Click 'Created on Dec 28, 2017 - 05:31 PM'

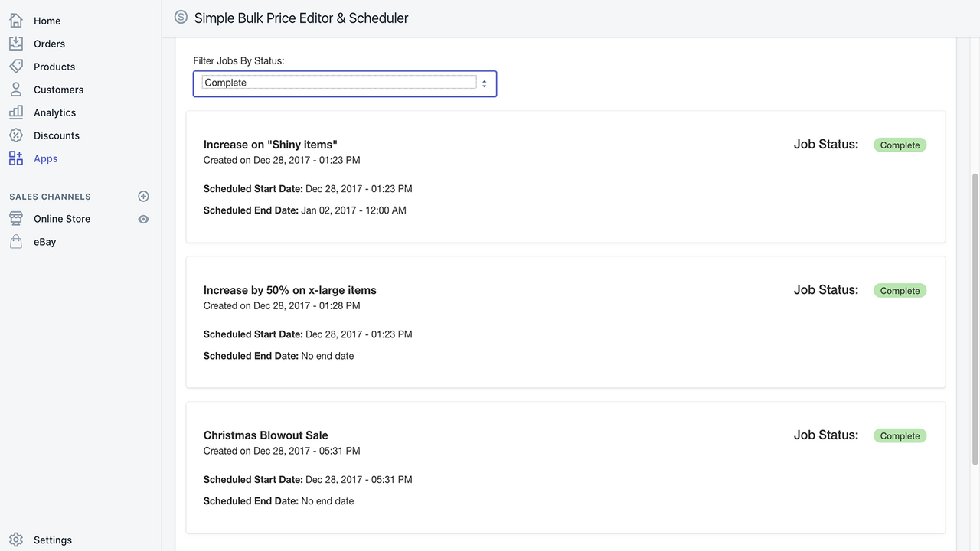(282, 451)
